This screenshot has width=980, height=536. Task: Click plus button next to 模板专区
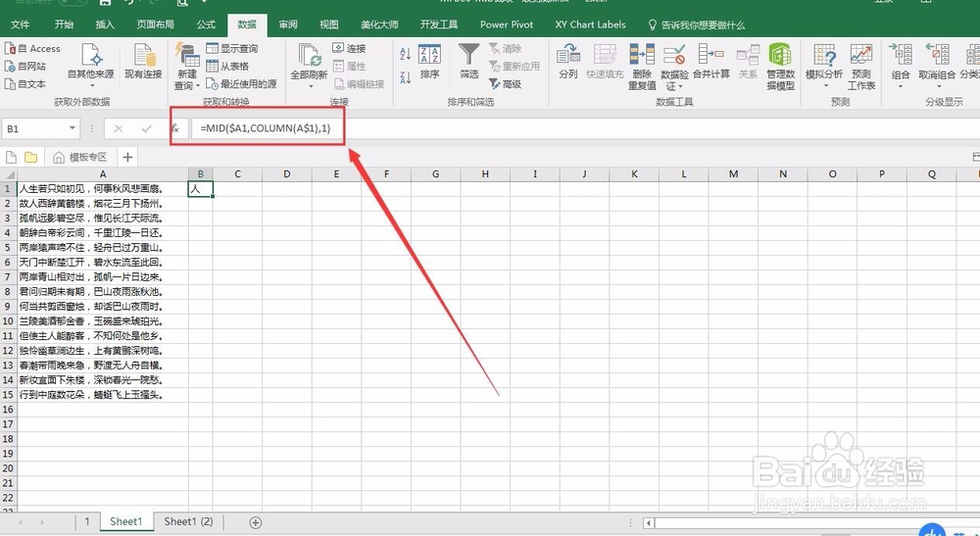point(127,157)
